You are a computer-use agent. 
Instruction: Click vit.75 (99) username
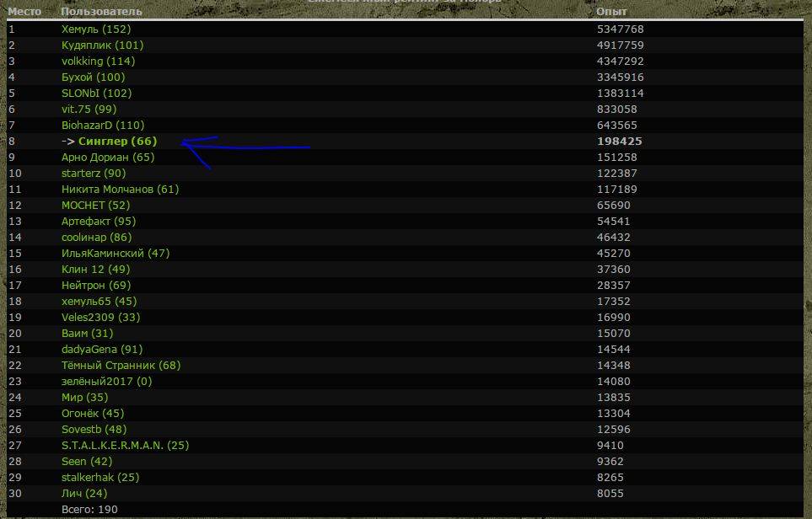(x=89, y=110)
